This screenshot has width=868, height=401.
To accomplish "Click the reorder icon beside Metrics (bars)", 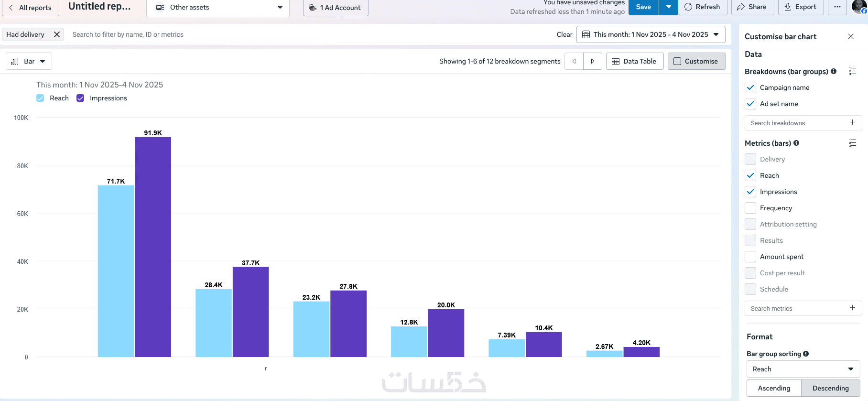I will (852, 143).
